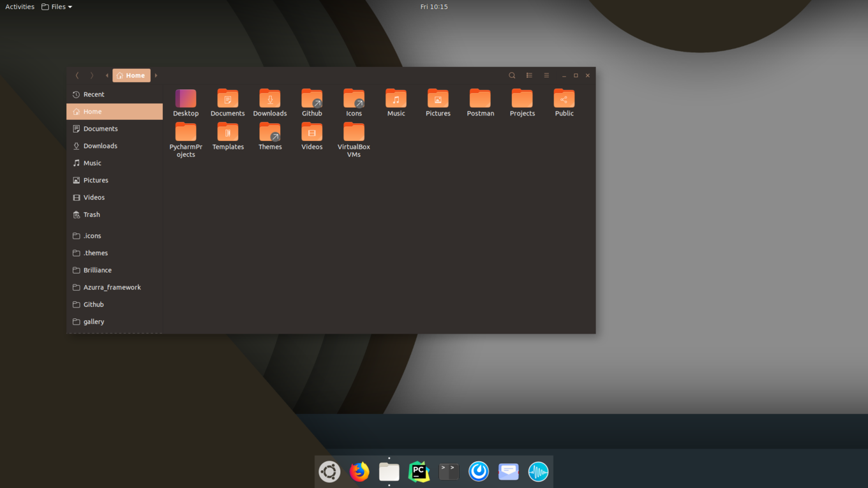Go forward with the right arrow
The height and width of the screenshot is (488, 868).
92,75
